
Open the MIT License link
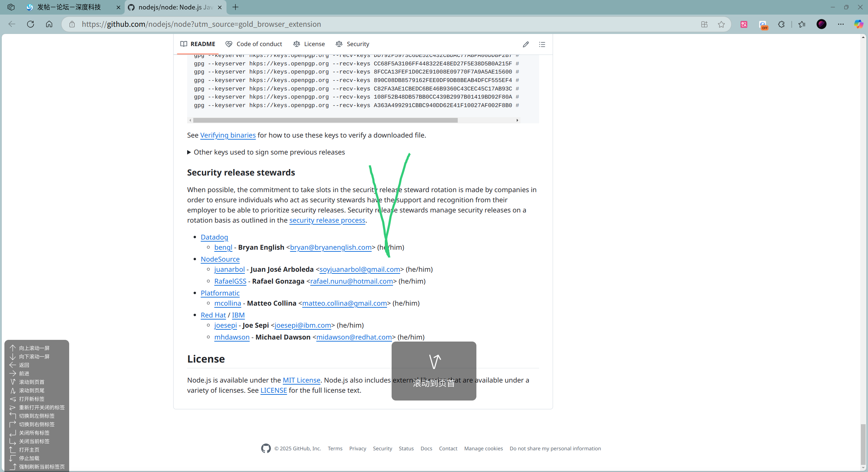(301, 380)
